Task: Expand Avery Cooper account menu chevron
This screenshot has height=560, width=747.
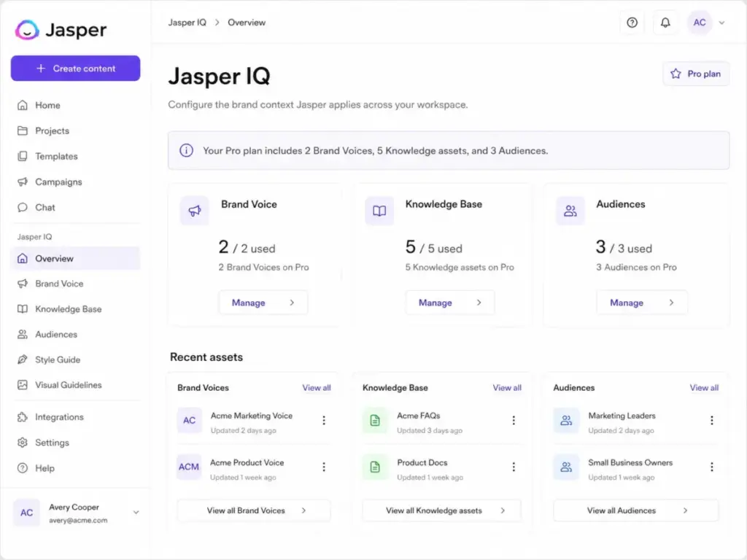Action: point(136,513)
